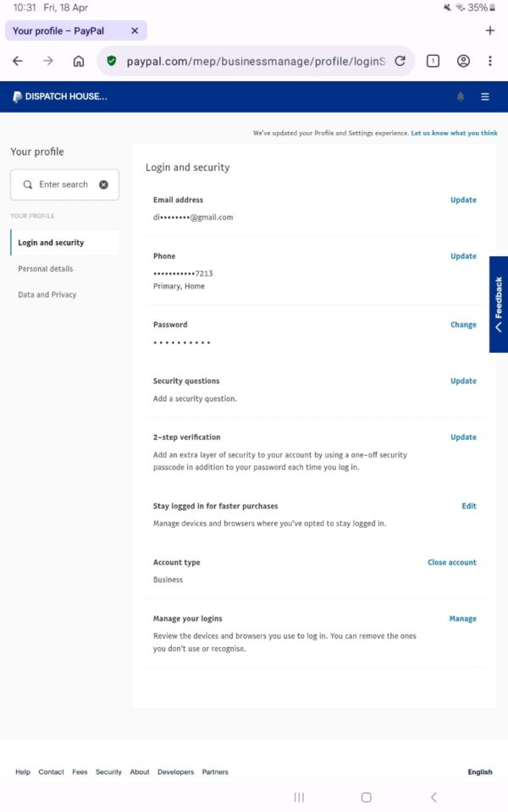
Task: Close the Your profile – PayPal tab
Action: 135,31
